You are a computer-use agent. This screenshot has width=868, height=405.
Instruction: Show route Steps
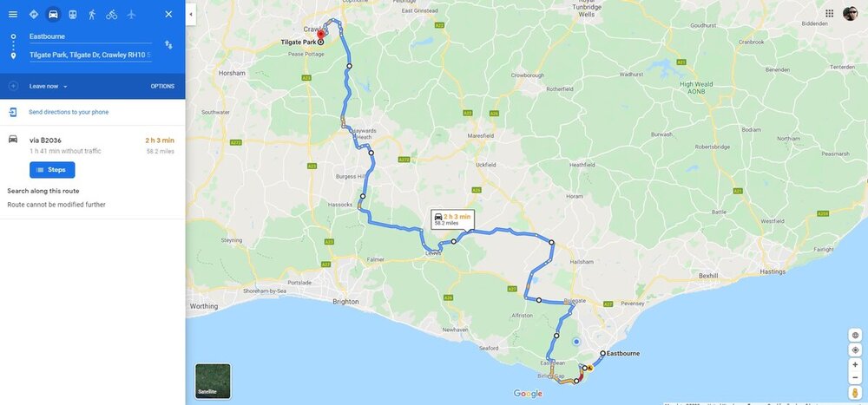52,170
